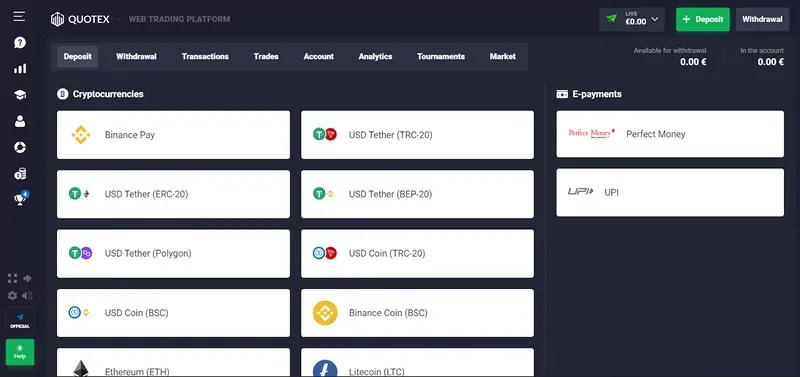The height and width of the screenshot is (377, 800).
Task: Click the green Help button
Action: pyautogui.click(x=20, y=352)
